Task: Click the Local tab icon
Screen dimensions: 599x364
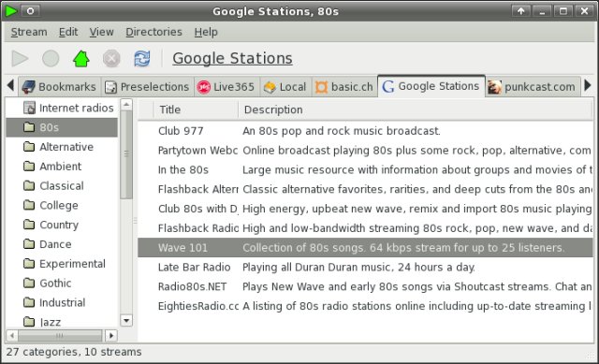Action: 270,87
